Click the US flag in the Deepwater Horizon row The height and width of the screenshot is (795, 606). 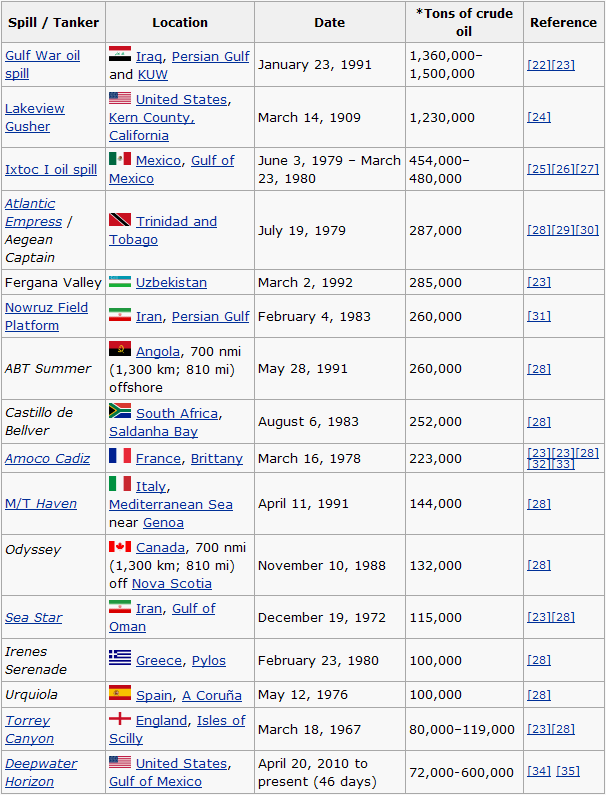click(120, 762)
